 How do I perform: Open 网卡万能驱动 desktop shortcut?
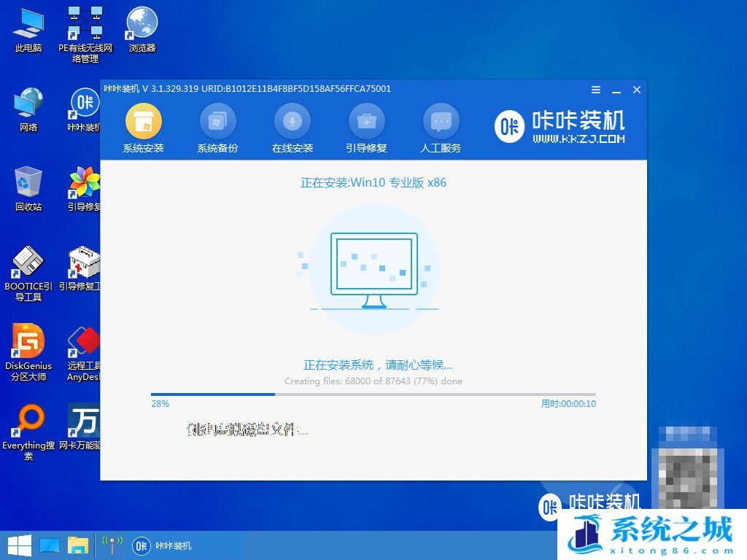pos(81,427)
